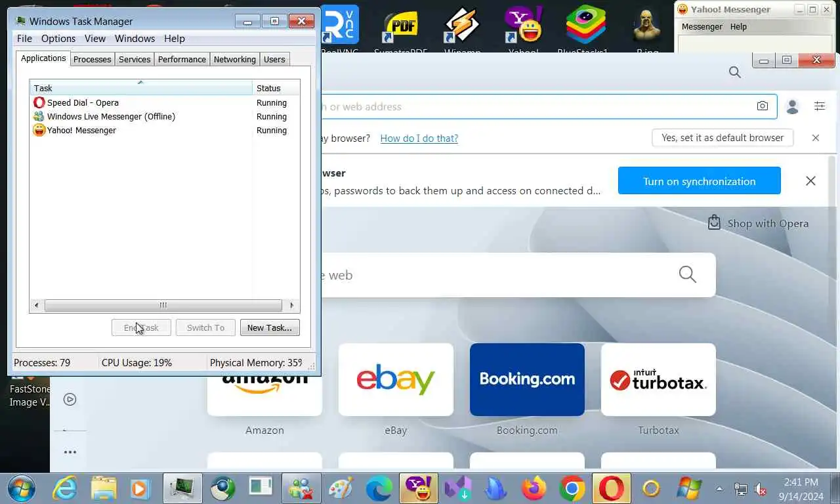Screen dimensions: 840x504
Task: Select Windows Live Messenger (Offline) task row
Action: (165, 116)
